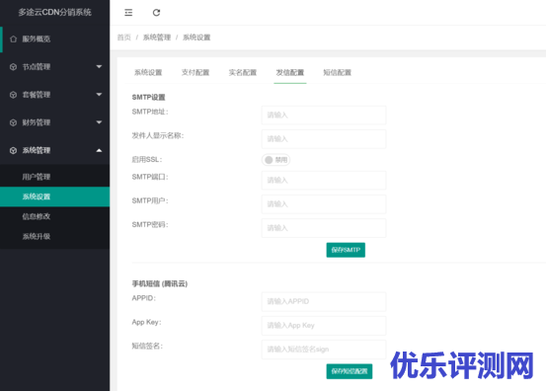Click the cube icon beside 财务管理
Viewport: 547px width, 392px height.
13,122
